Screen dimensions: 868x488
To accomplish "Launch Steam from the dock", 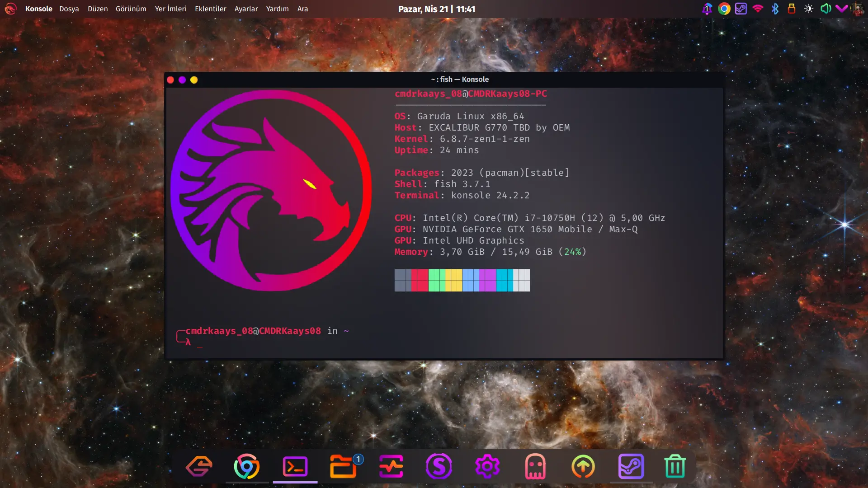I will (631, 466).
